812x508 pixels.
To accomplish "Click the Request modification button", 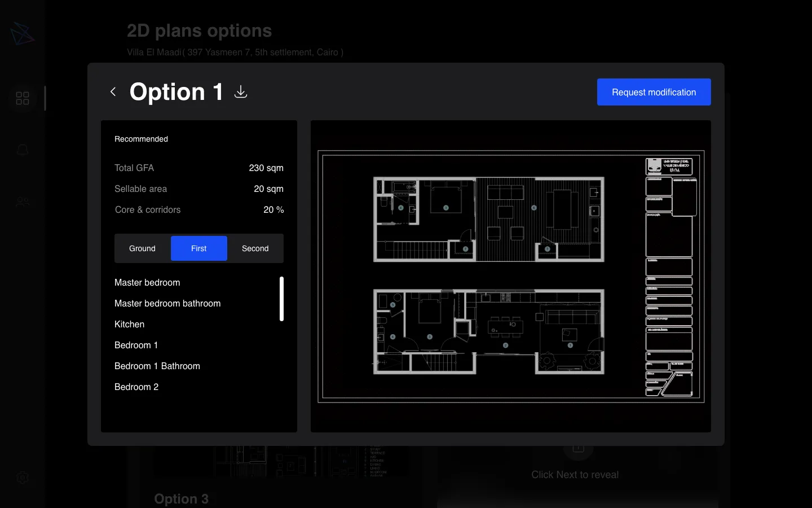I will pos(654,92).
